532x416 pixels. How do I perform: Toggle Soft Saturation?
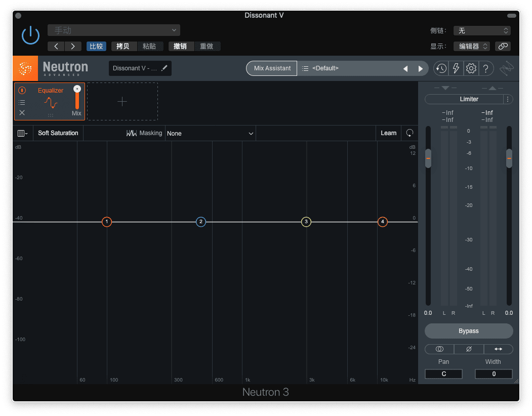[x=58, y=133]
